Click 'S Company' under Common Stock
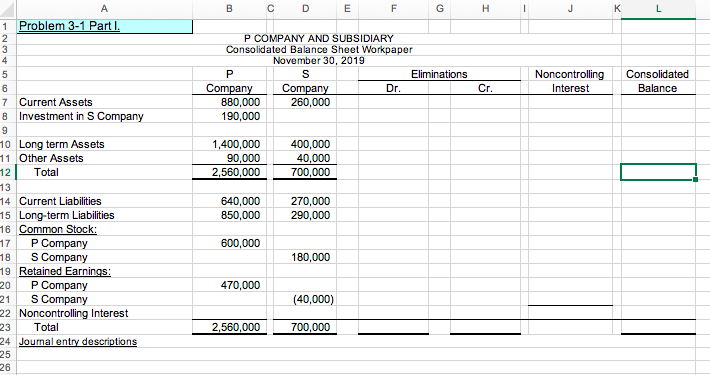 tap(59, 257)
